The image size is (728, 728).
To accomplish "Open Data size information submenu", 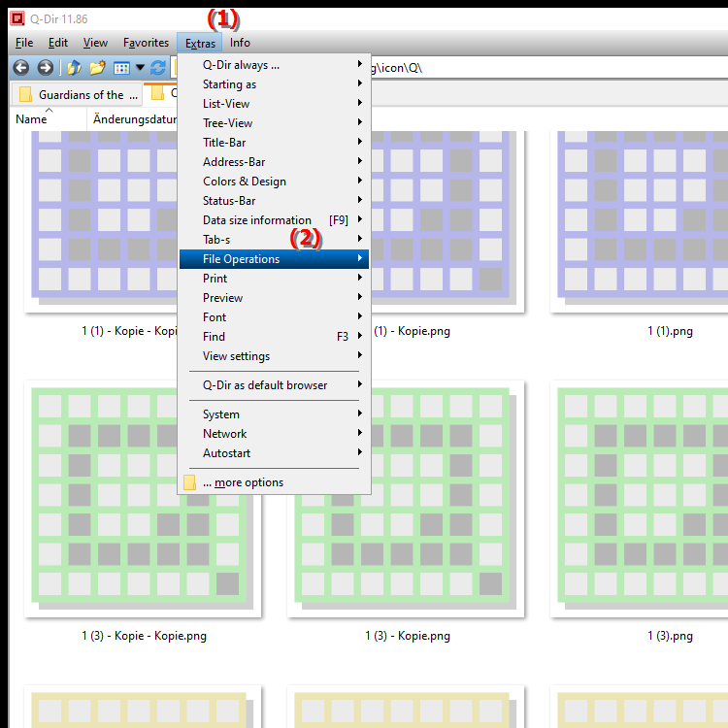I will (x=274, y=220).
